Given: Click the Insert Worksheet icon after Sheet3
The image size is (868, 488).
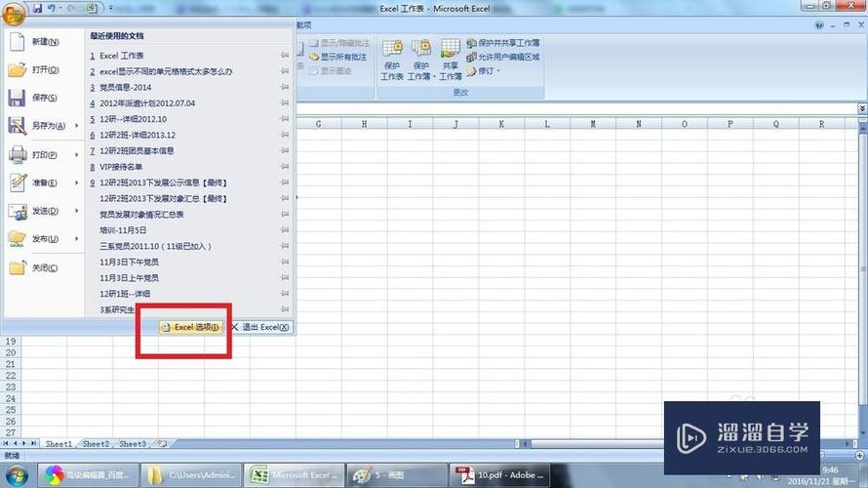Looking at the screenshot, I should (162, 444).
